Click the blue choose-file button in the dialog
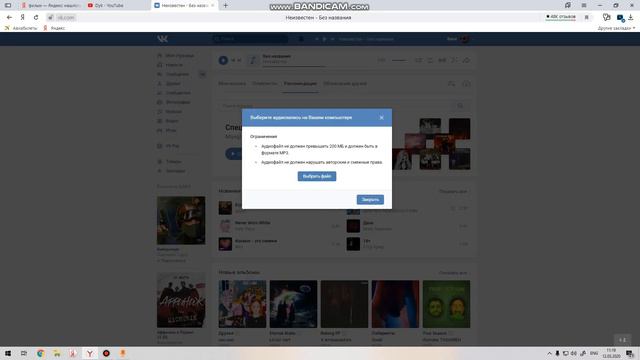The width and height of the screenshot is (640, 360). tap(317, 176)
